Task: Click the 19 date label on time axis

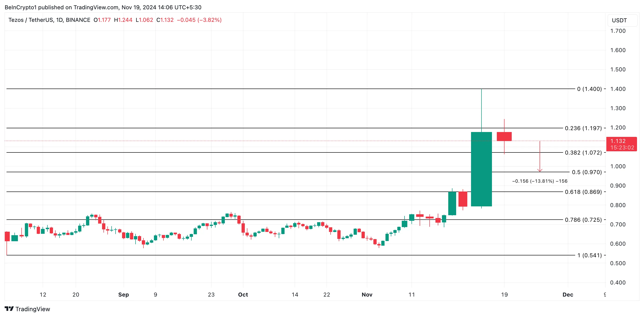Action: [x=504, y=294]
